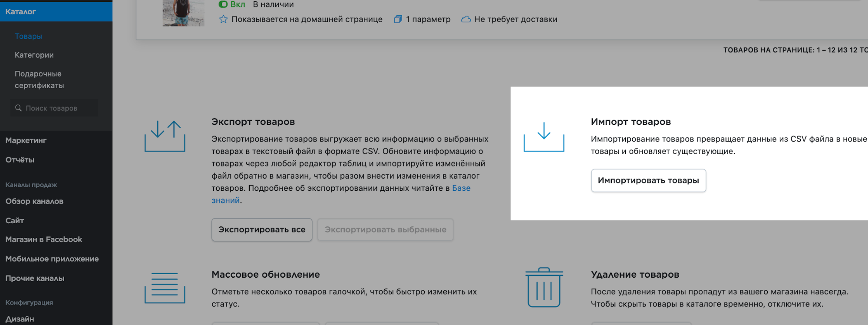
Task: Follow the База знаний link
Action: pos(461,188)
